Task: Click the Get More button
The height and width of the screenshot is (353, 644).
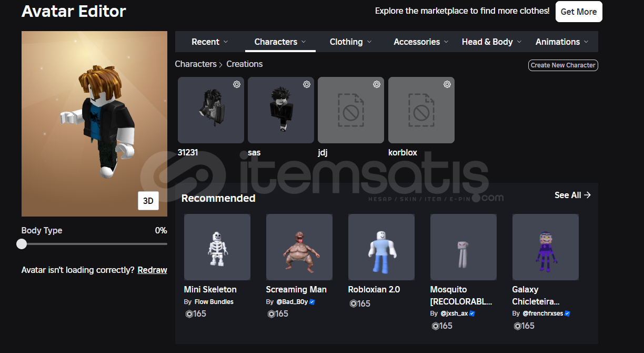Action: click(x=579, y=12)
